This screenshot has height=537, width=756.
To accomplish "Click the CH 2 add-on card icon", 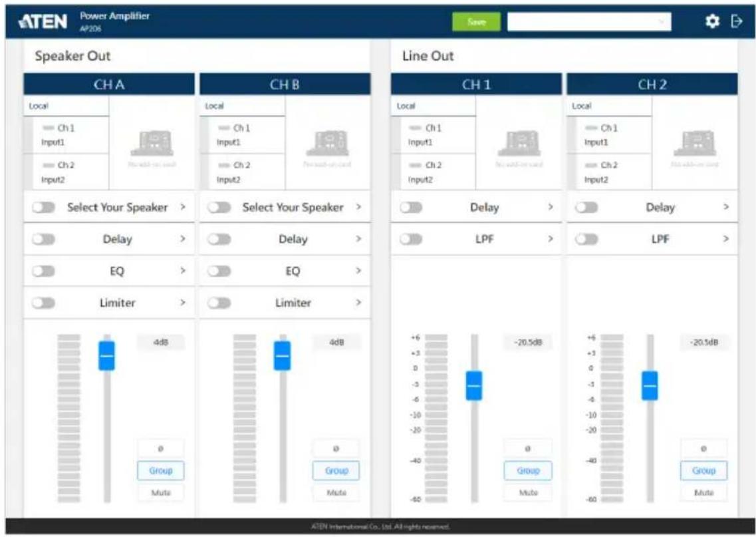I will pyautogui.click(x=695, y=143).
